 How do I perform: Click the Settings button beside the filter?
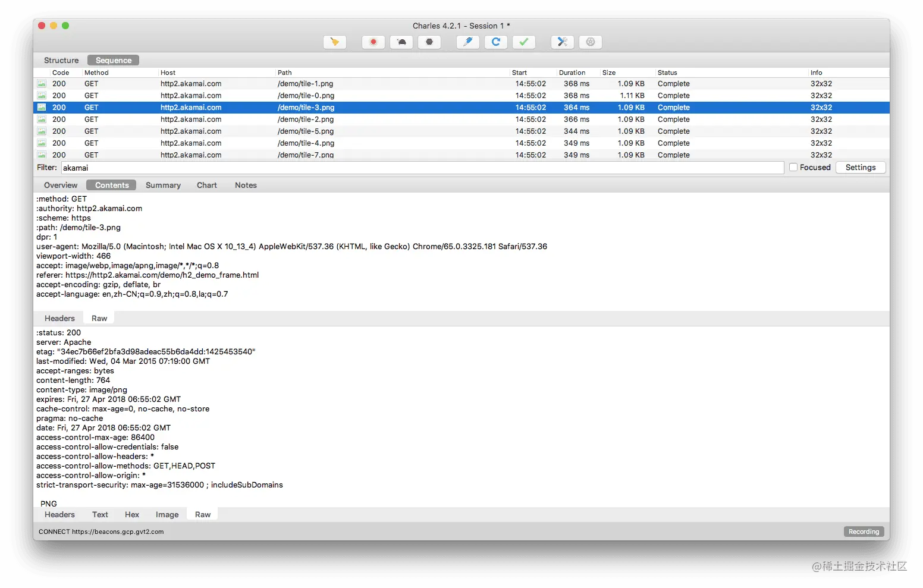861,168
